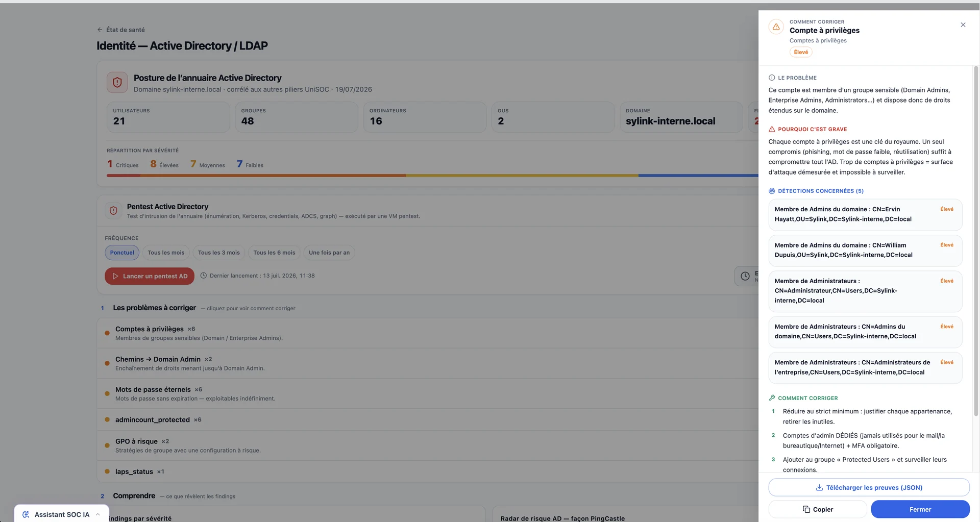Click the history clock button at right
Viewport: 980px width, 522px height.
pos(745,276)
